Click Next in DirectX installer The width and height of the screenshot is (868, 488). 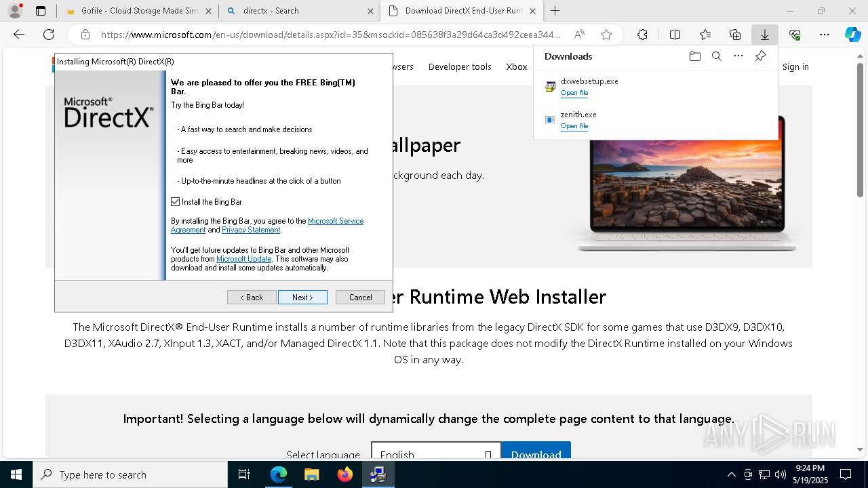pyautogui.click(x=302, y=298)
